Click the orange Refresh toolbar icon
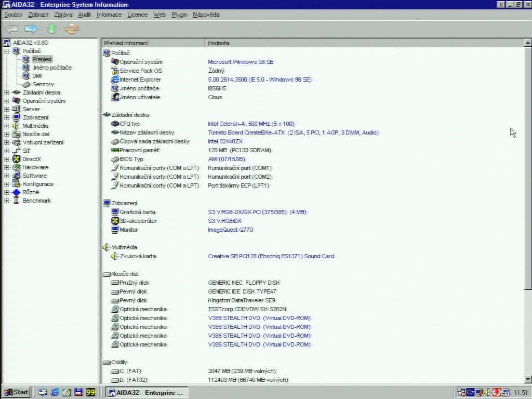 pos(72,29)
